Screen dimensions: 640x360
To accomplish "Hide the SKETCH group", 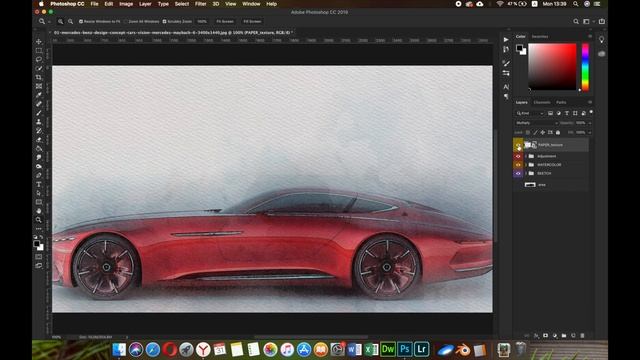I will [x=518, y=173].
